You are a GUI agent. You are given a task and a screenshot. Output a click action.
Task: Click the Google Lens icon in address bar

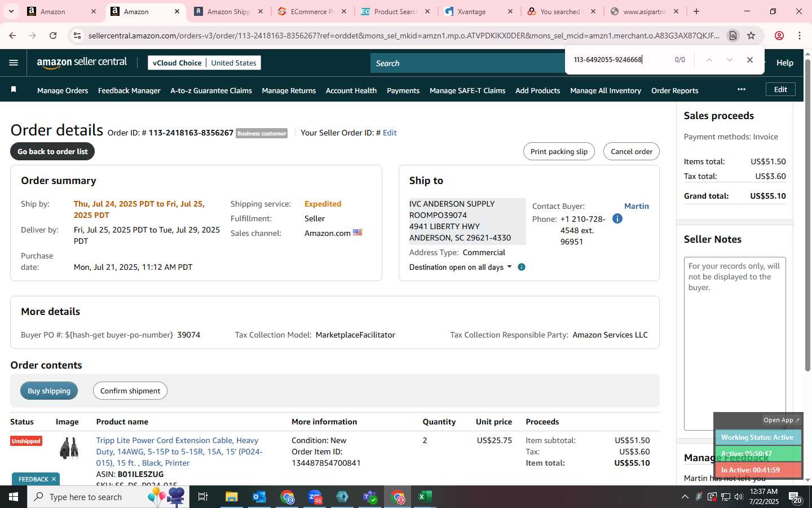tap(732, 36)
